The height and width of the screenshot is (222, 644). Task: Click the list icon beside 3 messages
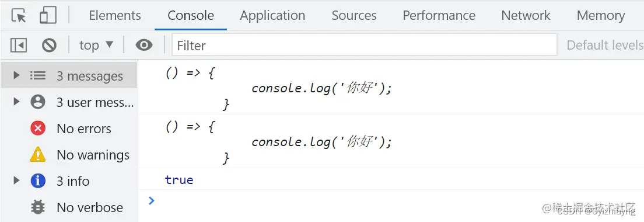[38, 75]
